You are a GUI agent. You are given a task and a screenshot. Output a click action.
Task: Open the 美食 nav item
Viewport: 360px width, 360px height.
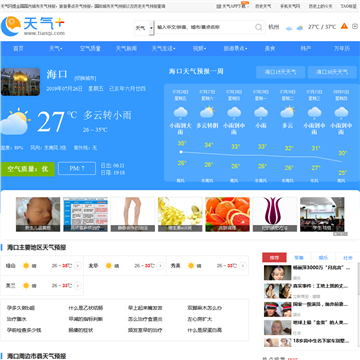[x=270, y=49]
